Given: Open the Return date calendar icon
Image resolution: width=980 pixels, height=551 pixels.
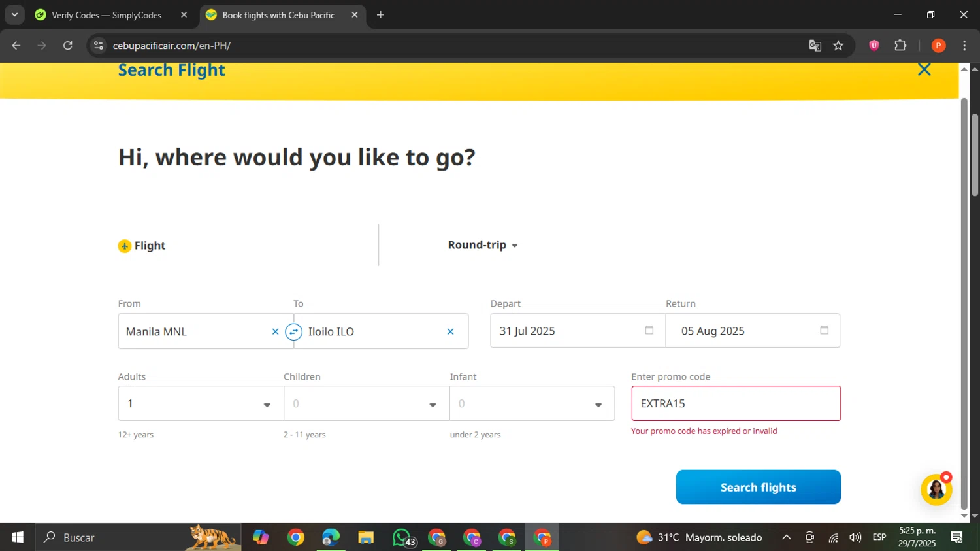Looking at the screenshot, I should [x=825, y=330].
